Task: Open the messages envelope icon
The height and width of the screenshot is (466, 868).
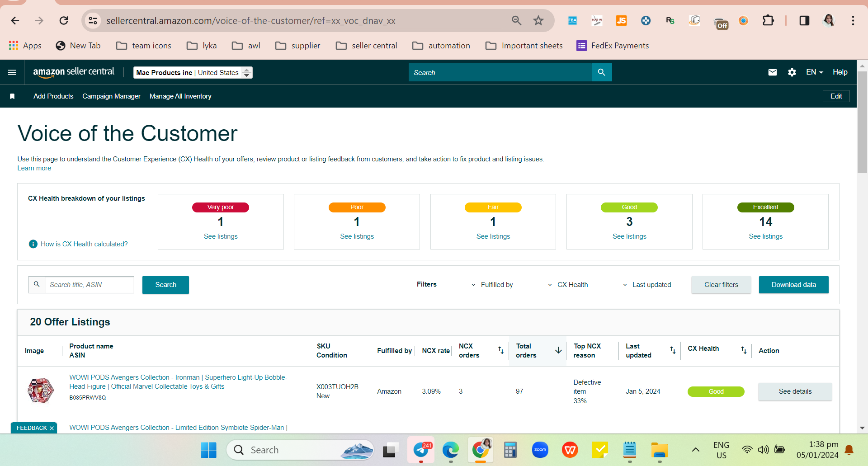Action: click(773, 72)
